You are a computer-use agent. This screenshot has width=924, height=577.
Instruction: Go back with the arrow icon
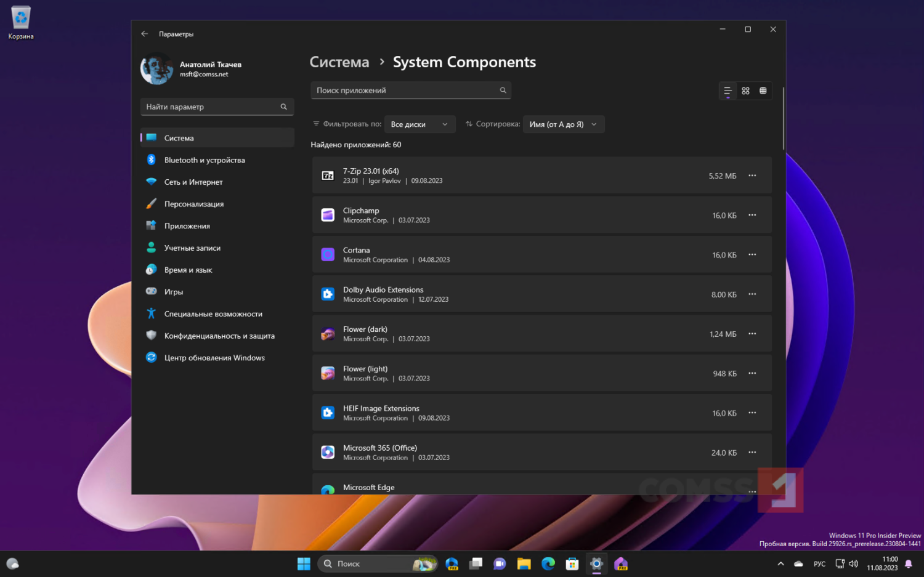[144, 34]
